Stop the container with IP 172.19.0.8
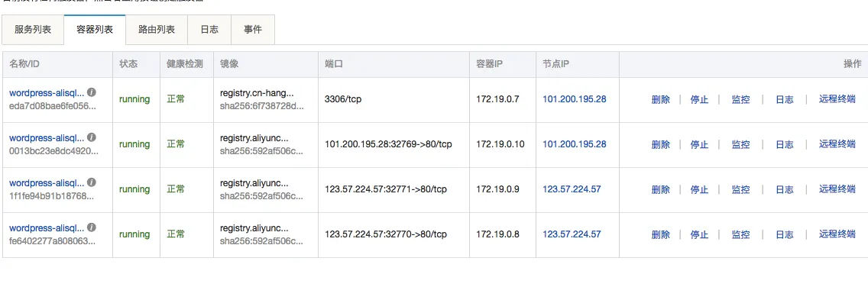This screenshot has width=868, height=287. [x=699, y=234]
